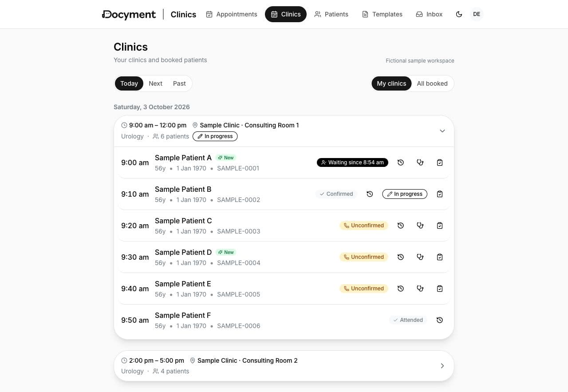The height and width of the screenshot is (392, 568).
Task: Click the Docyment logo
Action: (129, 14)
